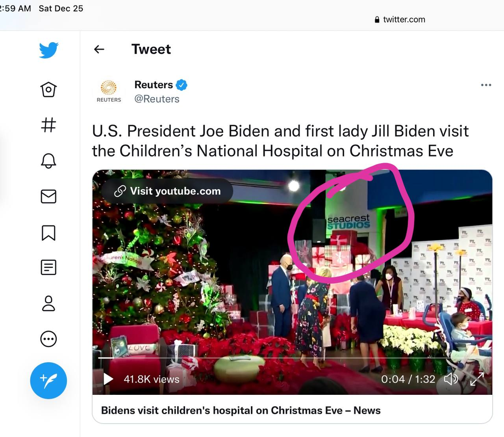Open Bookmarks icon in sidebar

pos(48,232)
